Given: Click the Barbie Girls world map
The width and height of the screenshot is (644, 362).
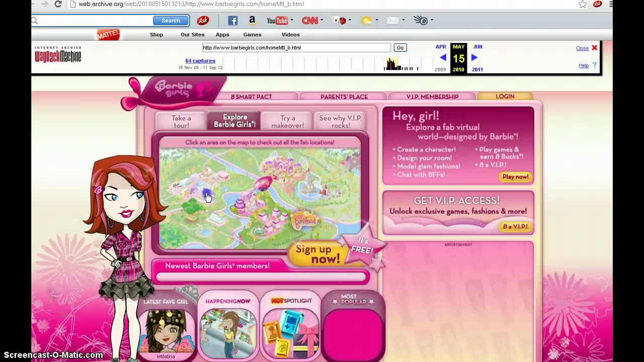Looking at the screenshot, I should coord(260,198).
